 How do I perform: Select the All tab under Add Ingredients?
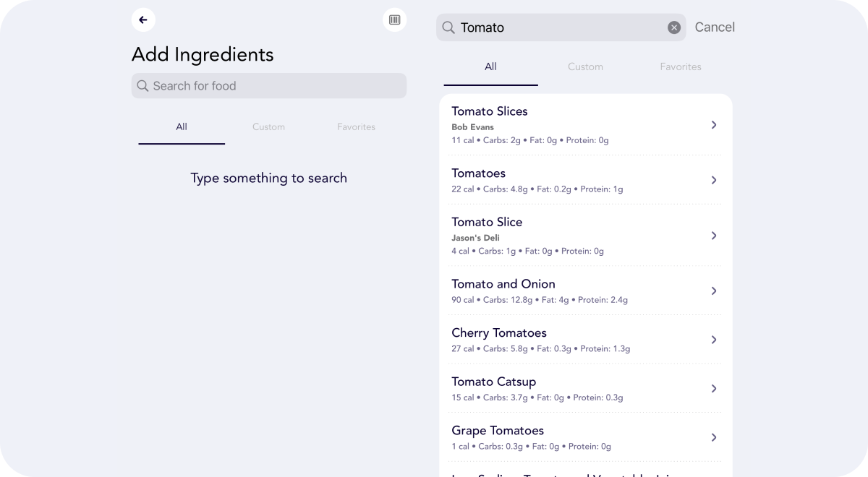(182, 127)
